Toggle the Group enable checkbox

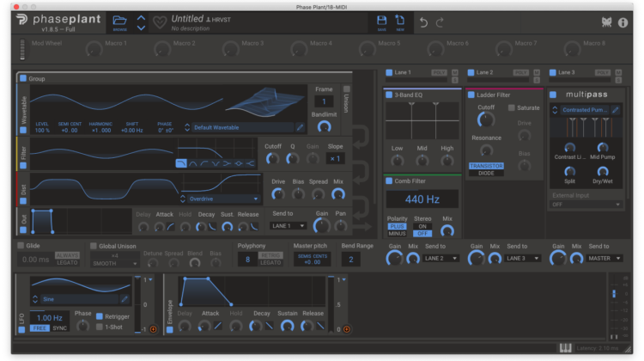(x=23, y=78)
